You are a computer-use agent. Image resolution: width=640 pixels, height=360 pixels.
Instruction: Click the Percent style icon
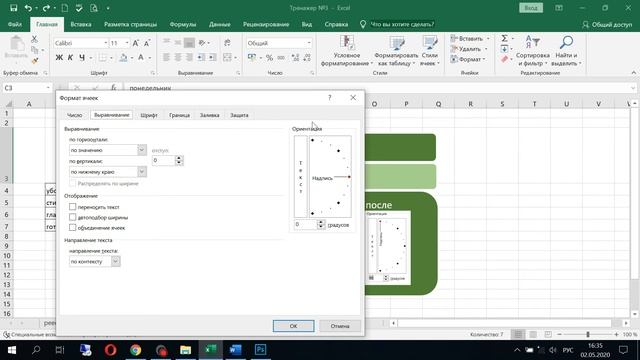[x=269, y=58]
